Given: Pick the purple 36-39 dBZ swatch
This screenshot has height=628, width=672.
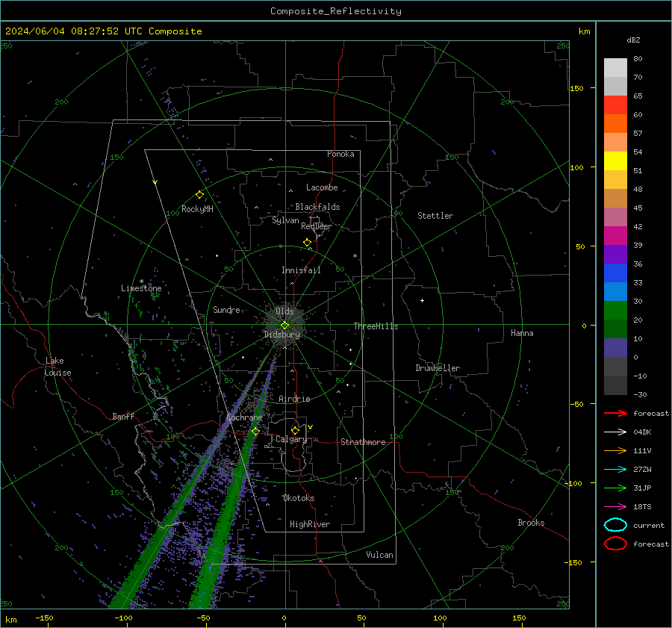Looking at the screenshot, I should coord(615,255).
